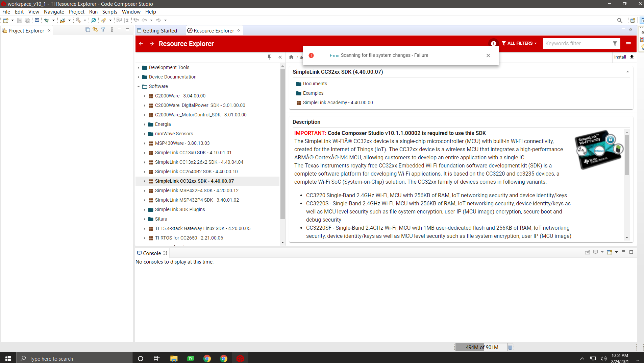This screenshot has width=644, height=363.
Task: Click the funnel icon in Keywords filter
Action: click(615, 43)
